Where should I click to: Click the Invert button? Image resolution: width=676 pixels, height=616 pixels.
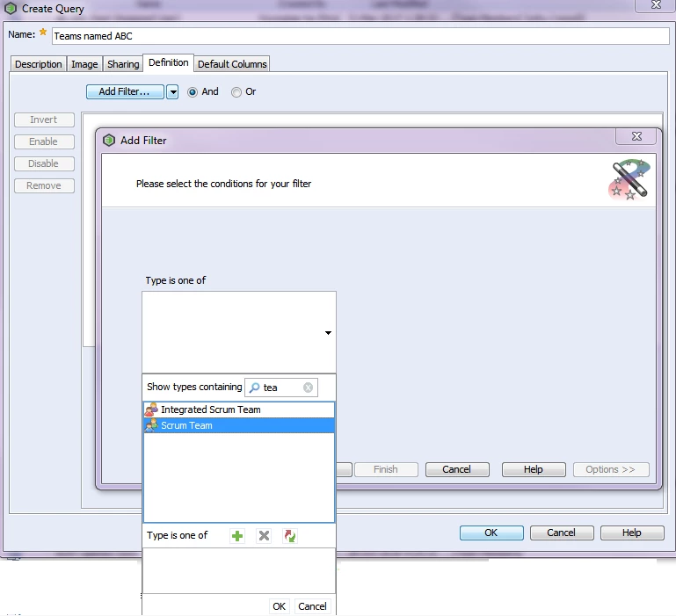(44, 120)
